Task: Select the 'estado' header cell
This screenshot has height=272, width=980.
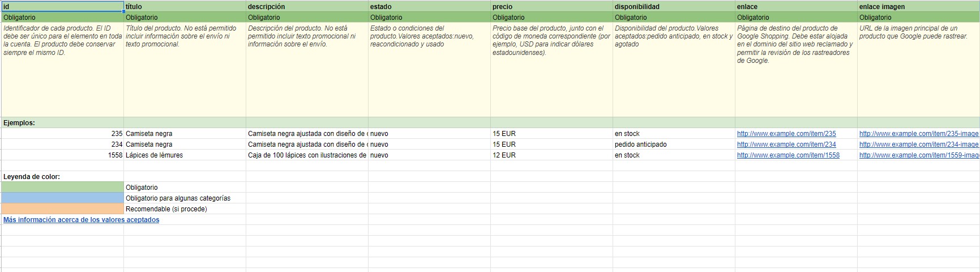Action: tap(429, 7)
